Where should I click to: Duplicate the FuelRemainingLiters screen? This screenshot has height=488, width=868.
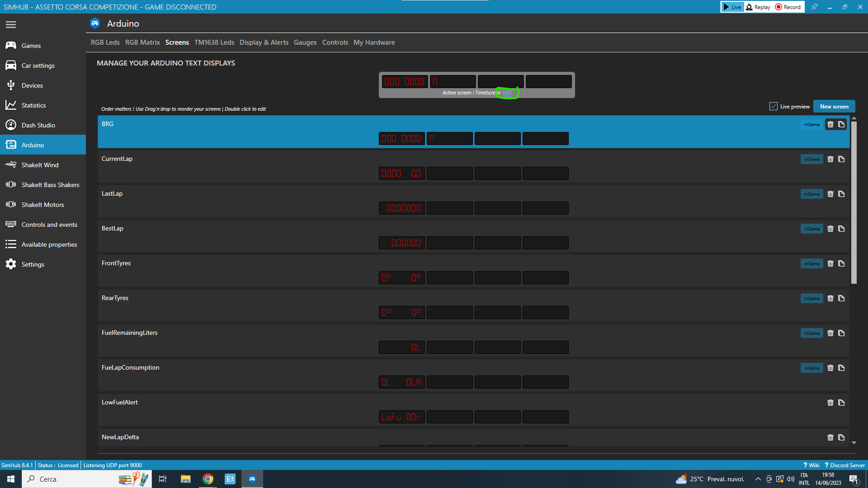pyautogui.click(x=841, y=333)
